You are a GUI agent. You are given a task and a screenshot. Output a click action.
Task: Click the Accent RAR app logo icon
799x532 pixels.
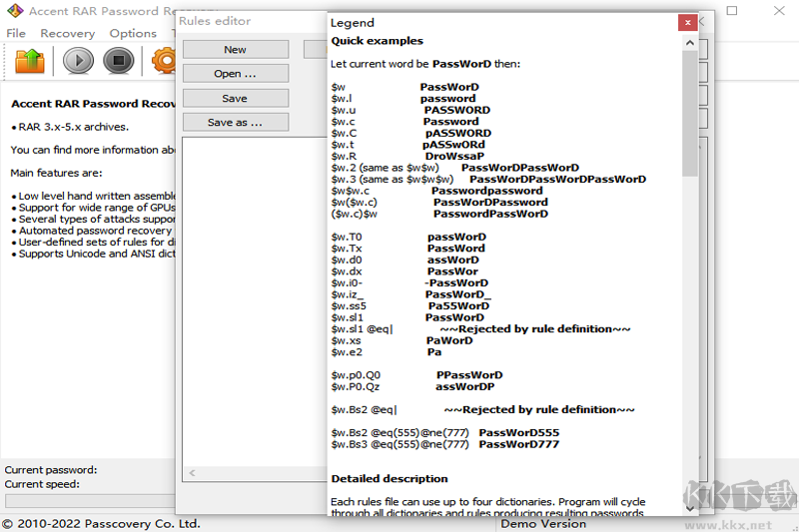pos(13,11)
